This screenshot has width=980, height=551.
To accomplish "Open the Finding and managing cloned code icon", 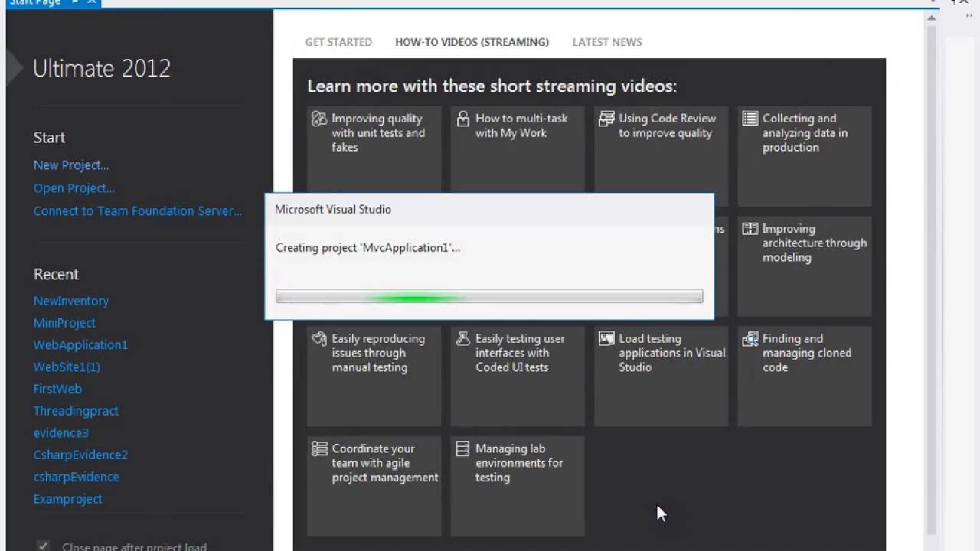I will coord(750,338).
